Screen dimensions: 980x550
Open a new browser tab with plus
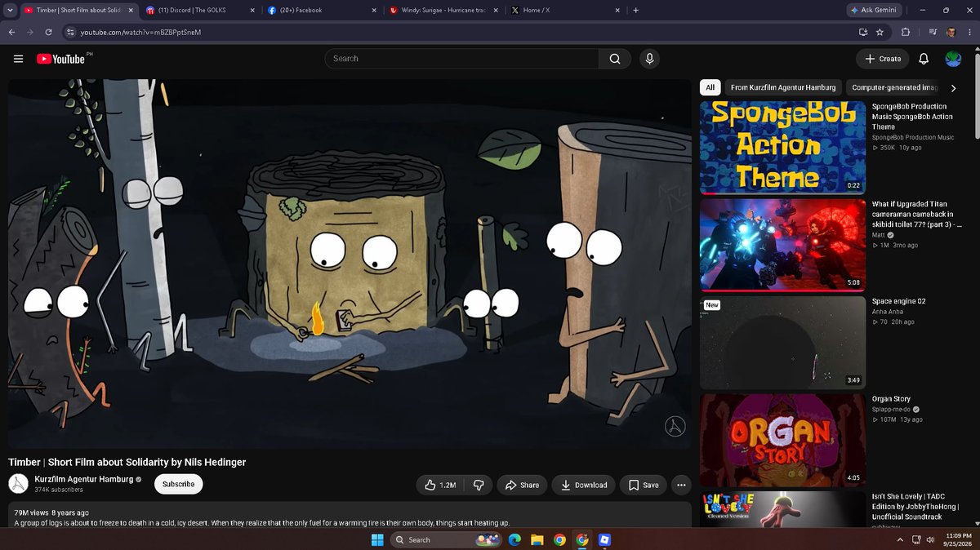point(635,11)
